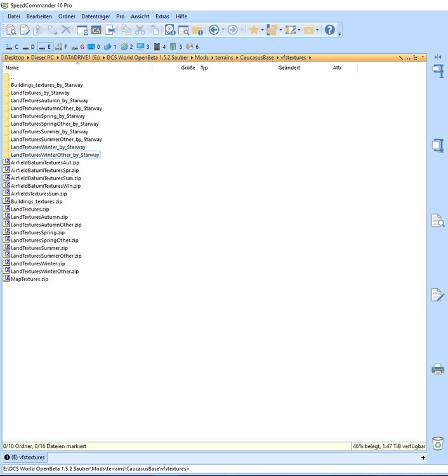Sort by the Größe column header
Screen dimensions: 448x476
click(x=175, y=68)
